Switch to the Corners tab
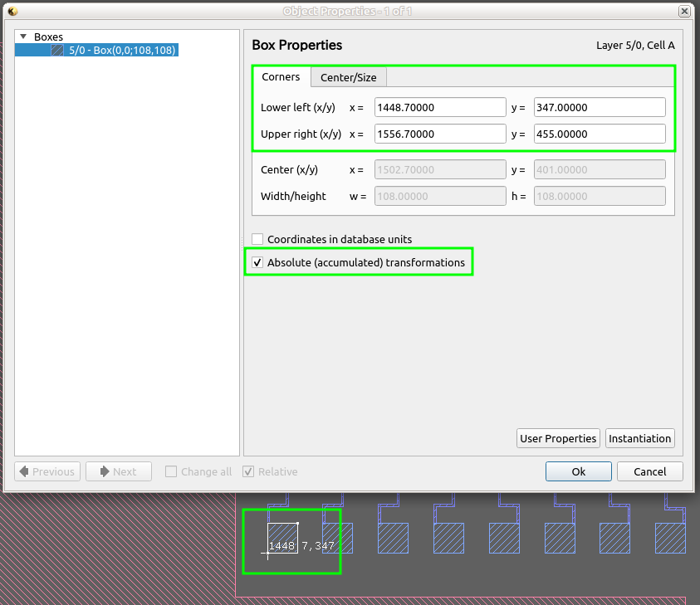 (281, 77)
